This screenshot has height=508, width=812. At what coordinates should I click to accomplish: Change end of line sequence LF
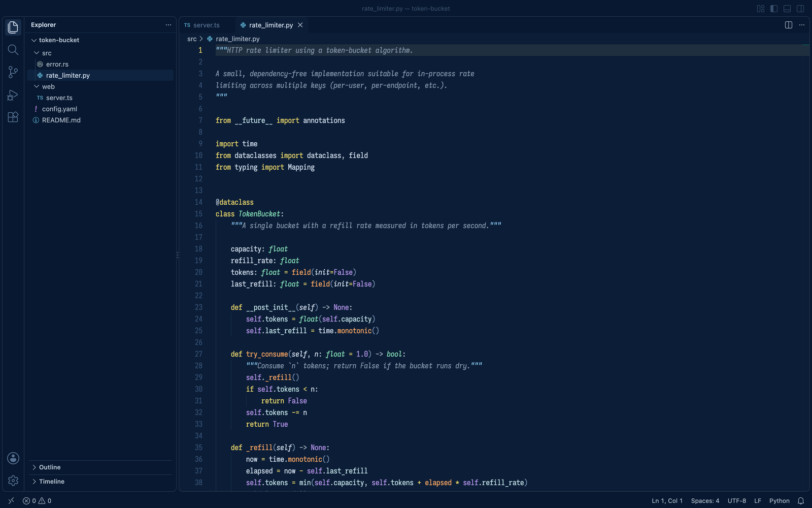[x=758, y=501]
